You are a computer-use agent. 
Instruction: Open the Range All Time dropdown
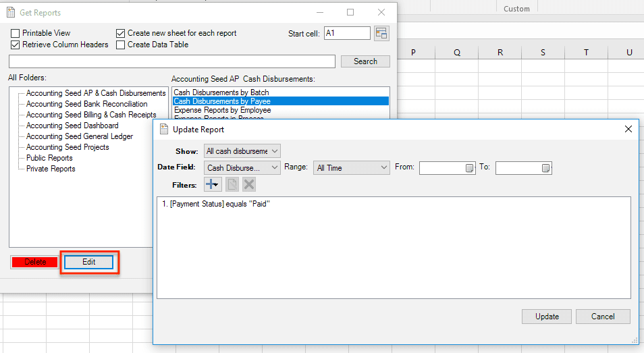tap(351, 168)
